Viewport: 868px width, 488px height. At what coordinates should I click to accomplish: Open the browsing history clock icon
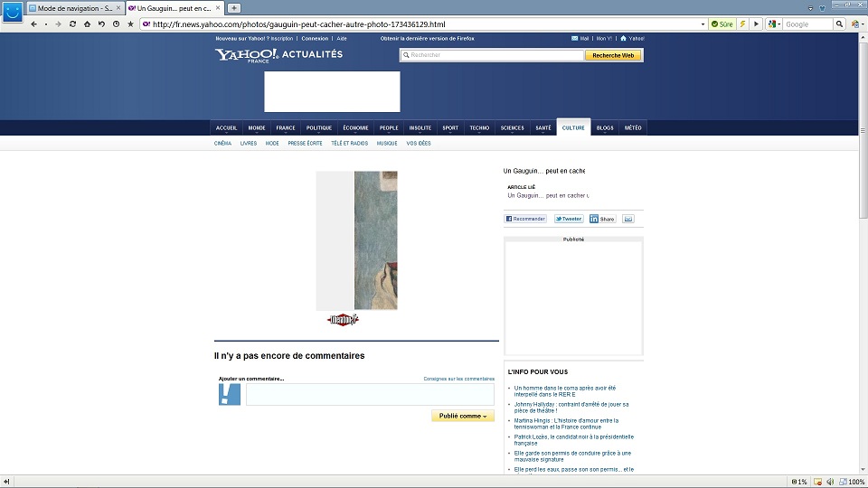[x=116, y=23]
